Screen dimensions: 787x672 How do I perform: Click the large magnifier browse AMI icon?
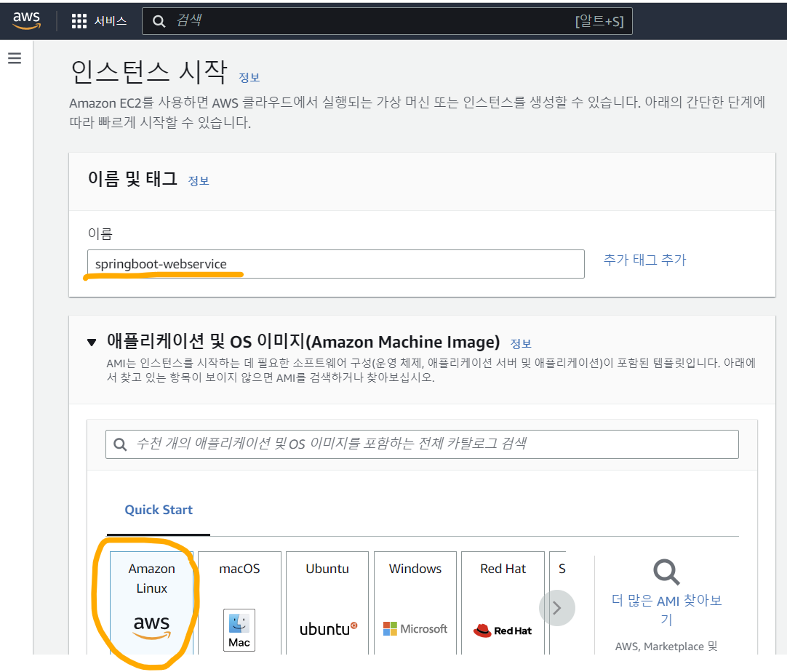[666, 572]
